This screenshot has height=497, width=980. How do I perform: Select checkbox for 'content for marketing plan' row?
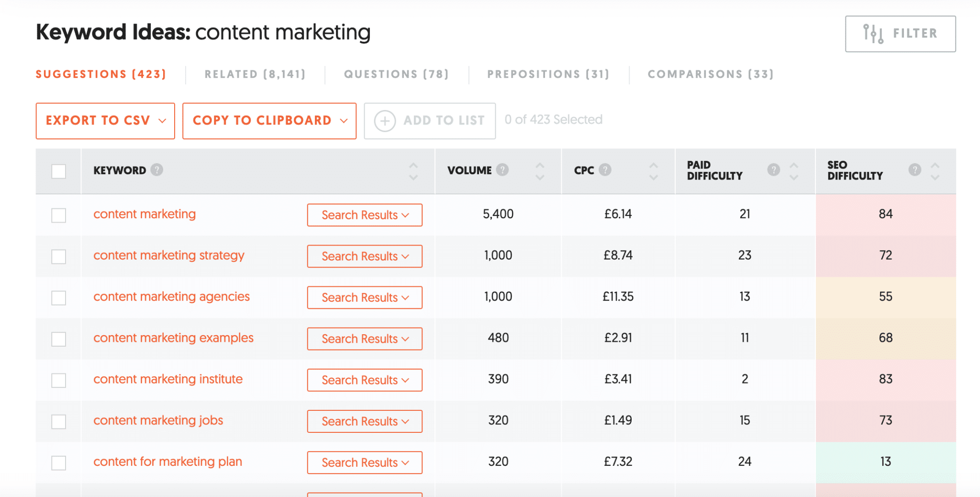tap(58, 463)
